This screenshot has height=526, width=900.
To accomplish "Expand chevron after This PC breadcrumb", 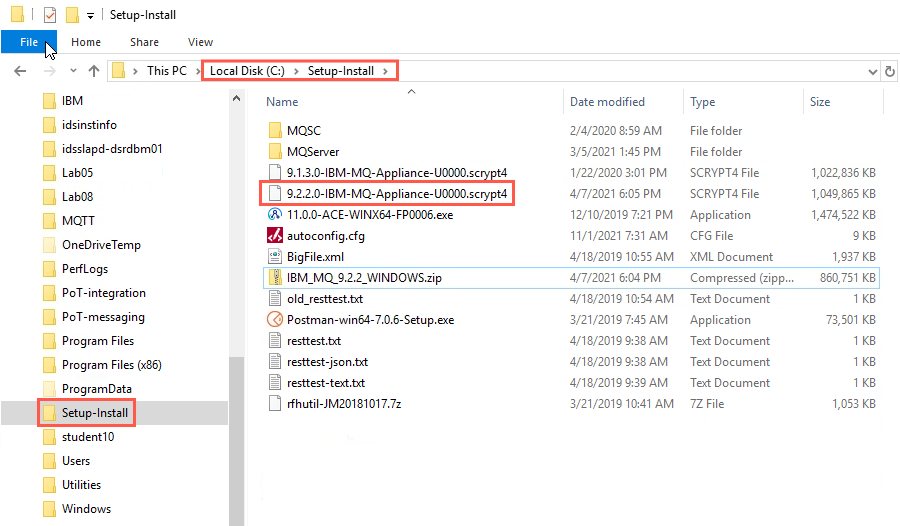I will pos(198,71).
